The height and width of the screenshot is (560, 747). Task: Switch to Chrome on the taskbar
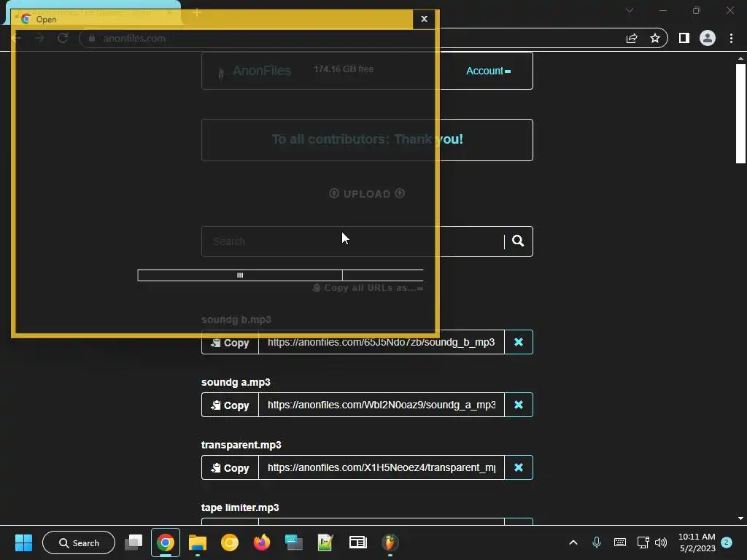166,542
